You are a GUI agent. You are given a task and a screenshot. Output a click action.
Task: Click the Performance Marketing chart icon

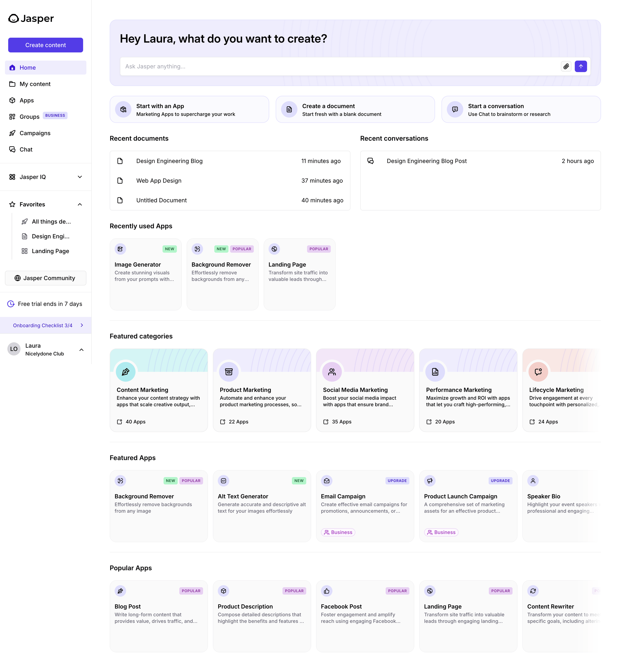click(435, 372)
